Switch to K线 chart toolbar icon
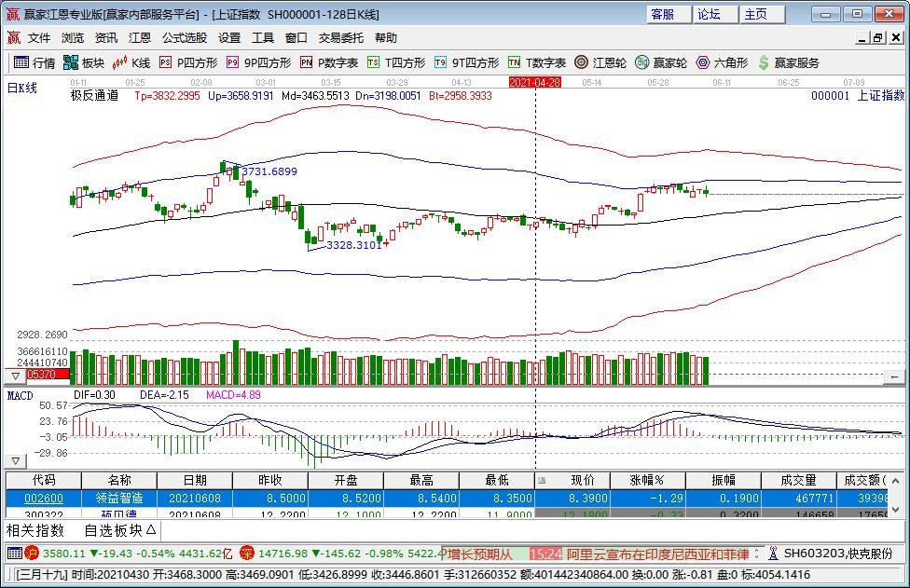 coord(131,62)
